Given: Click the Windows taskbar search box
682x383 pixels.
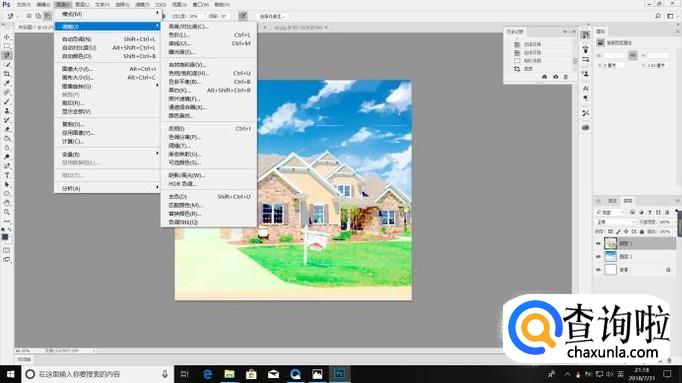Looking at the screenshot, I should click(x=97, y=374).
